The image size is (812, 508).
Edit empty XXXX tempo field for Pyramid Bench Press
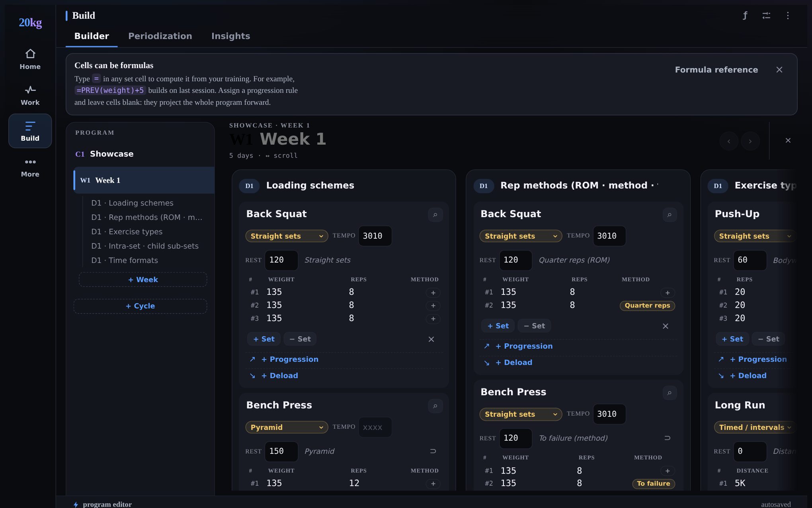pyautogui.click(x=375, y=427)
